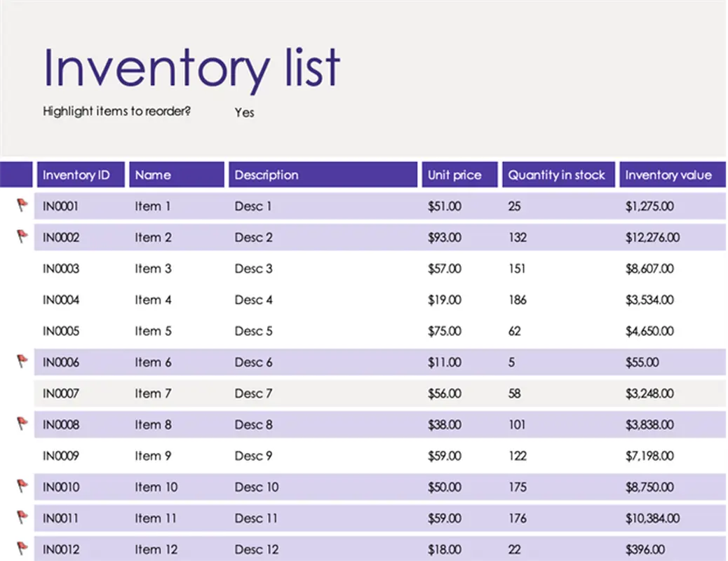This screenshot has height=561, width=728.
Task: Select the 'Desc 5' description cell
Action: pyautogui.click(x=253, y=331)
